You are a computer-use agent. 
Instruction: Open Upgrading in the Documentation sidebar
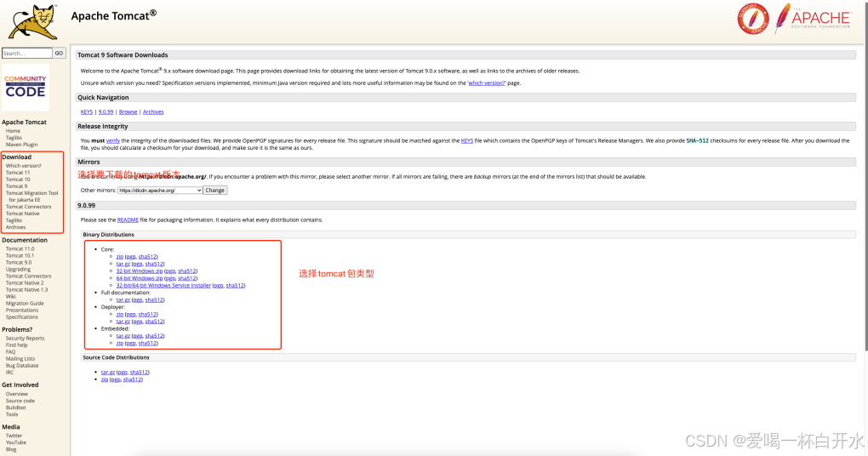18,270
